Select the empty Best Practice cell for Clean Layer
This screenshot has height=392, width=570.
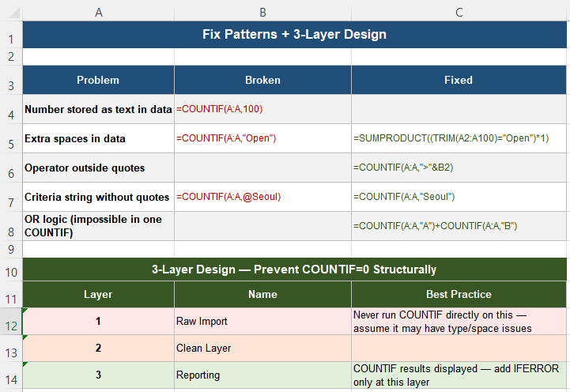pos(459,348)
